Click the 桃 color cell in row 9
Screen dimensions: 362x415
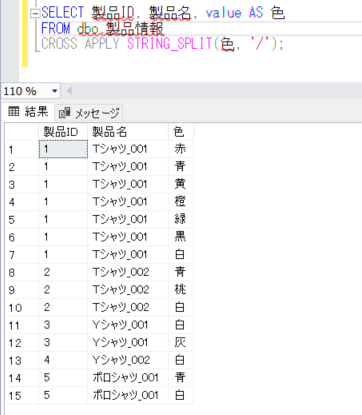(180, 290)
